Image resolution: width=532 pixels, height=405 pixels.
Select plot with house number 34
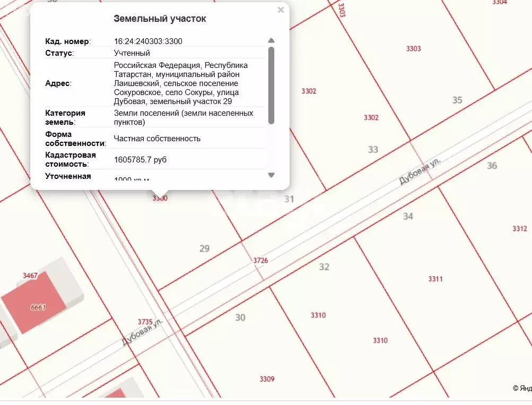tap(407, 216)
